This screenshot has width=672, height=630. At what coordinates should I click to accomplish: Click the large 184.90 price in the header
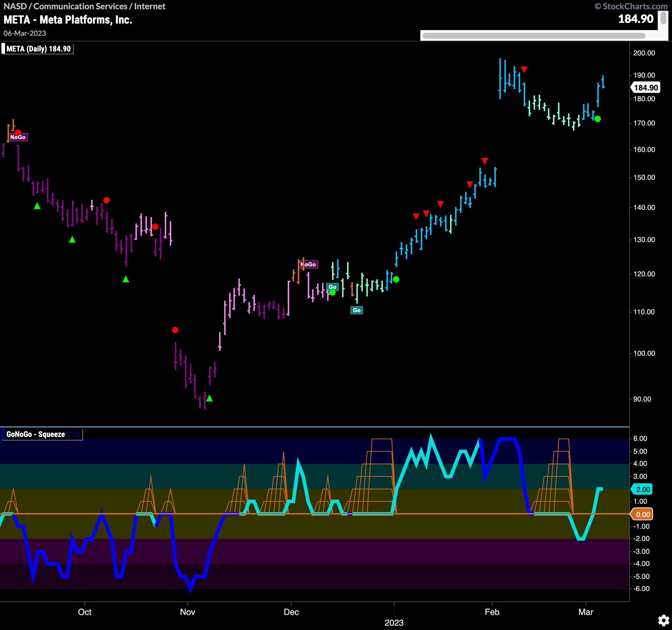coord(636,19)
